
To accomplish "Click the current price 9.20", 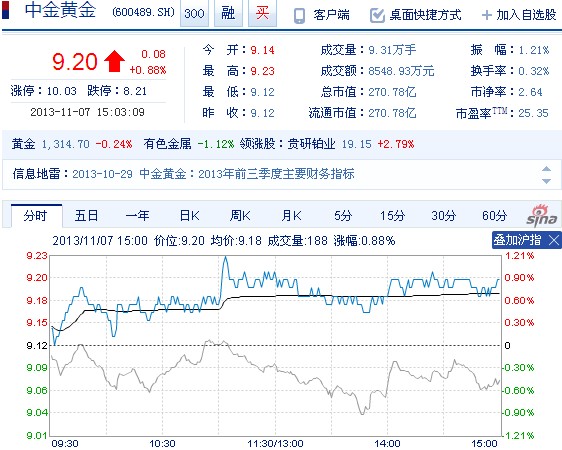I will (x=75, y=62).
